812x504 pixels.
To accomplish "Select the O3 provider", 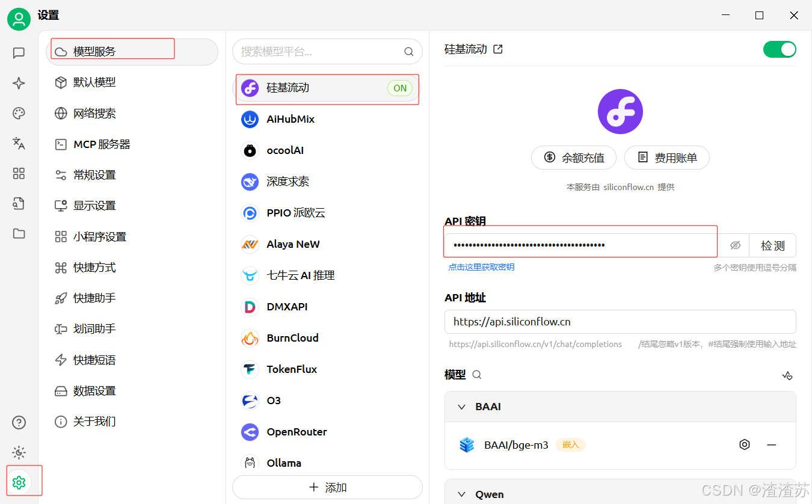I will click(327, 401).
